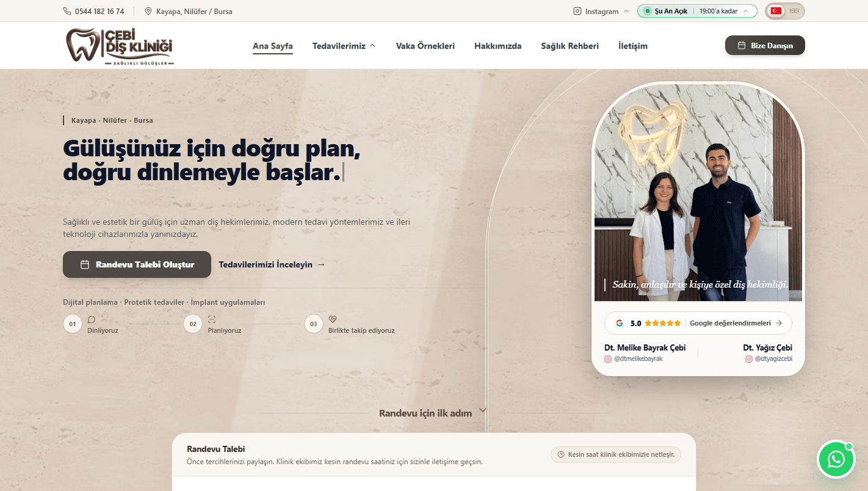Click the phone icon beside 0544 182 16 74
868x491 pixels.
point(67,11)
